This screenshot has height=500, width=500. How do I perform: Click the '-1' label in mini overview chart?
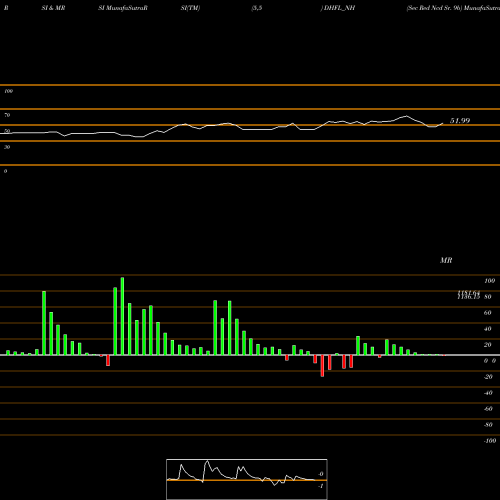pos(321,486)
